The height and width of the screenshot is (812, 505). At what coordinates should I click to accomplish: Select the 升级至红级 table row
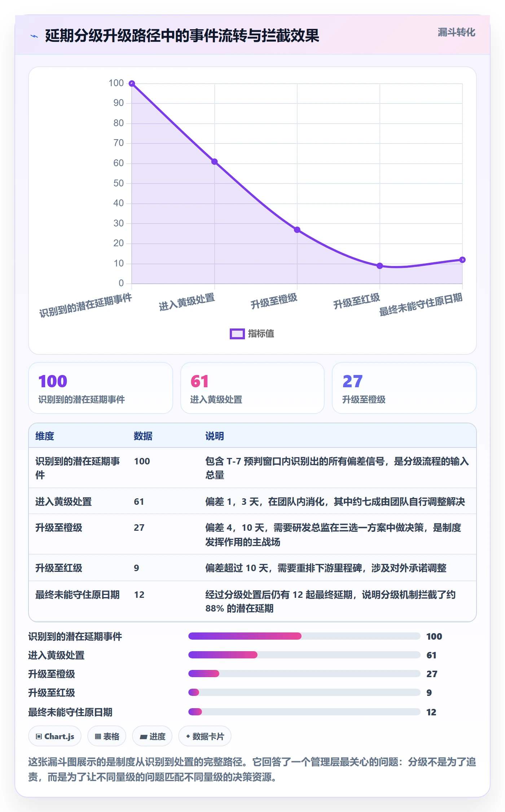pyautogui.click(x=252, y=568)
